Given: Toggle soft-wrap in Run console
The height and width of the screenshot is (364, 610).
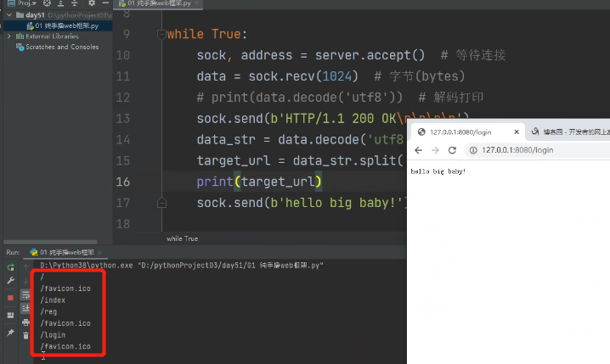Looking at the screenshot, I should point(25,295).
